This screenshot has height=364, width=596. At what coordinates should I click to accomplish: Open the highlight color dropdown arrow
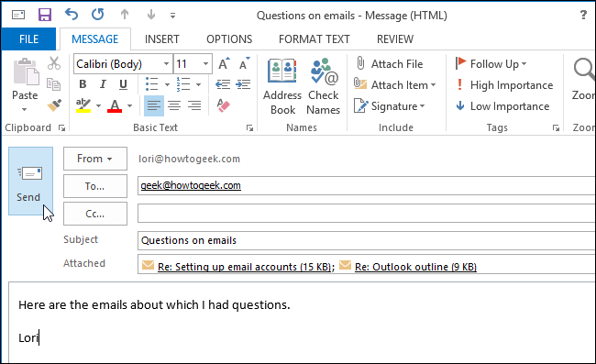98,105
